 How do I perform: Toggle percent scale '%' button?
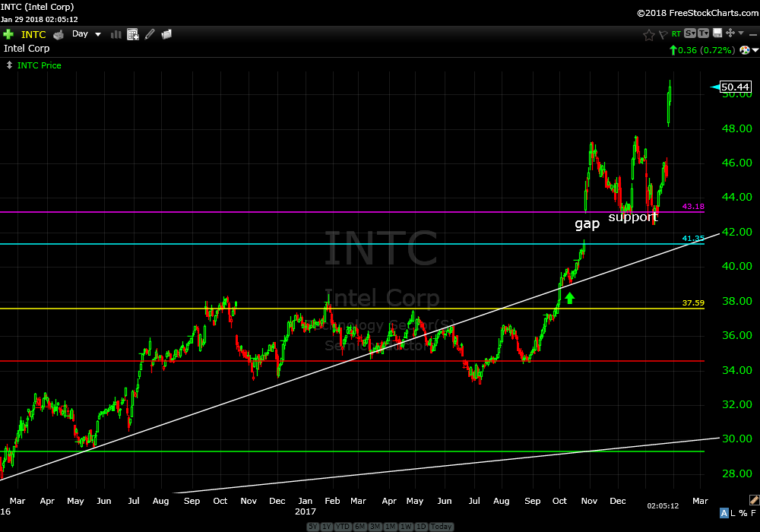[x=743, y=514]
